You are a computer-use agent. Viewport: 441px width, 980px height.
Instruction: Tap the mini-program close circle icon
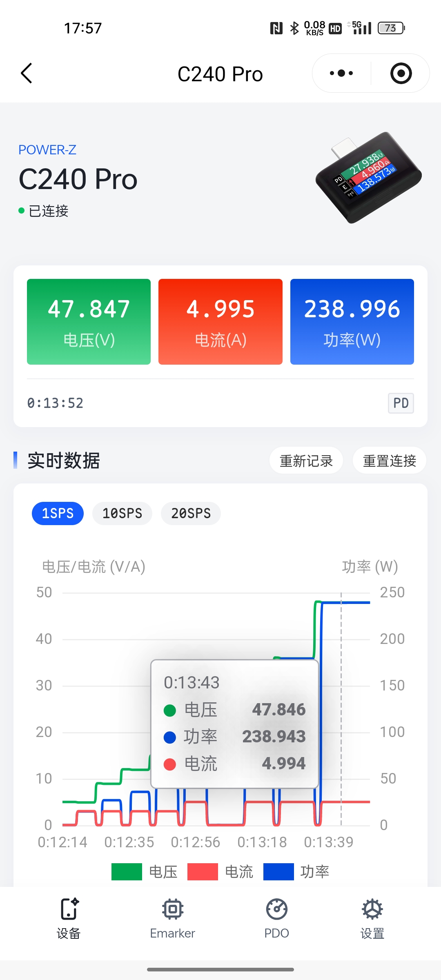pyautogui.click(x=401, y=73)
